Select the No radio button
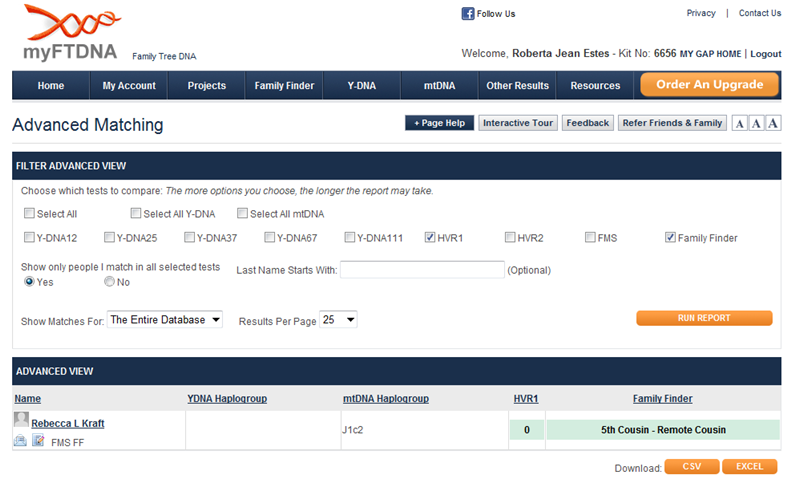 (x=110, y=282)
